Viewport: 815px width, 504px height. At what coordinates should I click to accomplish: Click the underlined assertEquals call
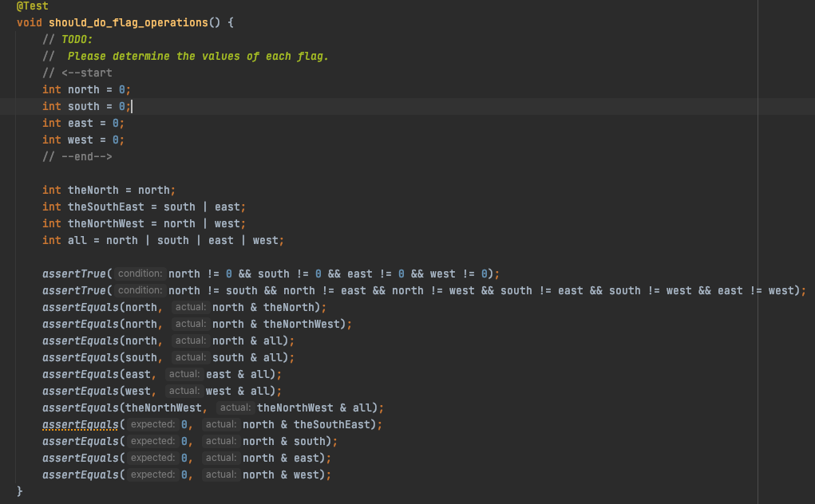(80, 424)
